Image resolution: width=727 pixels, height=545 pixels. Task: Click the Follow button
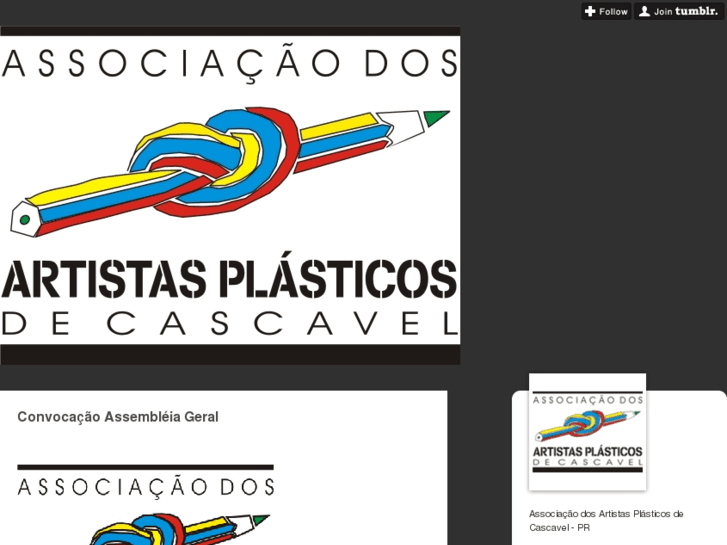click(606, 12)
